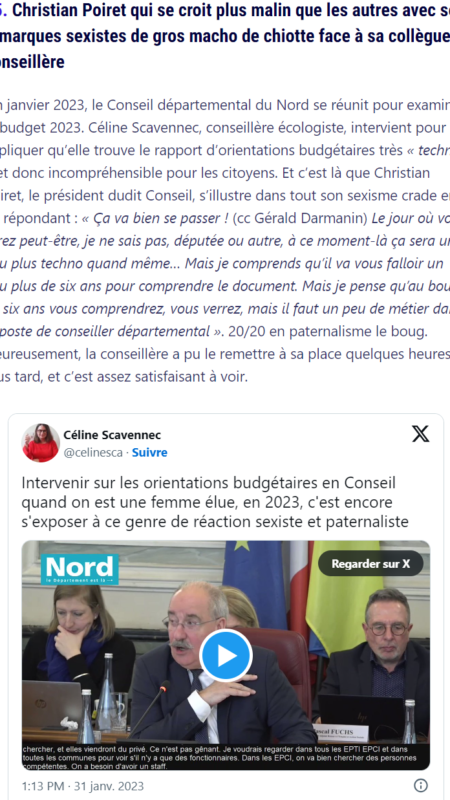
Task: Open the 1:13 PM 31 janv. 2023 timestamp
Action: tap(83, 786)
